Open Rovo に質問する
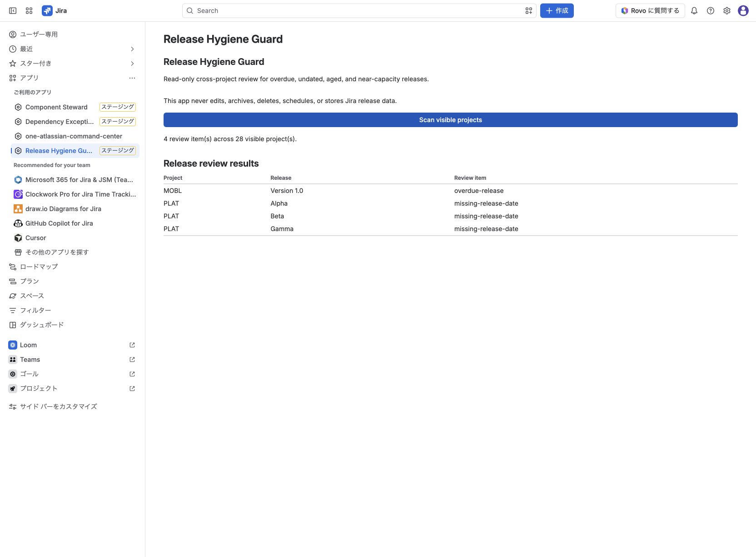This screenshot has height=557, width=756. click(x=650, y=10)
